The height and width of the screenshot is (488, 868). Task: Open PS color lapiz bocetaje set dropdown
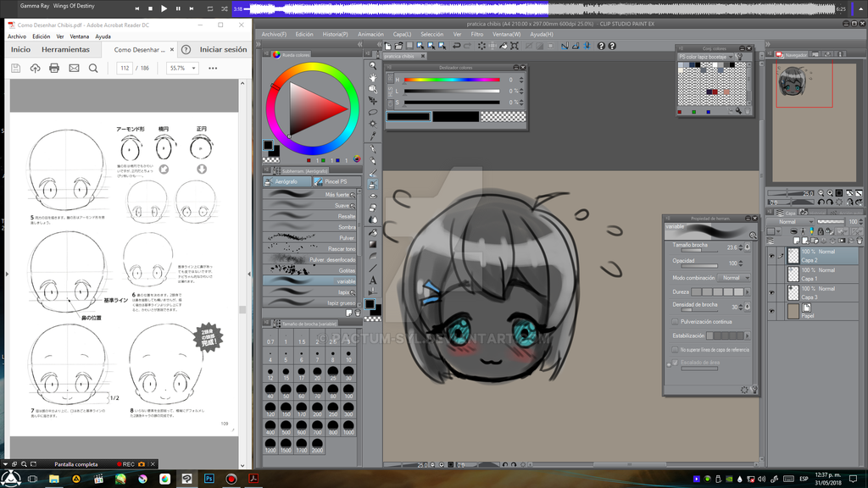pyautogui.click(x=706, y=57)
